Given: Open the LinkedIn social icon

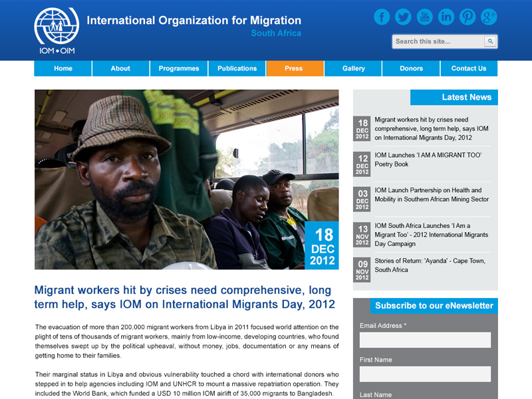Looking at the screenshot, I should 446,17.
